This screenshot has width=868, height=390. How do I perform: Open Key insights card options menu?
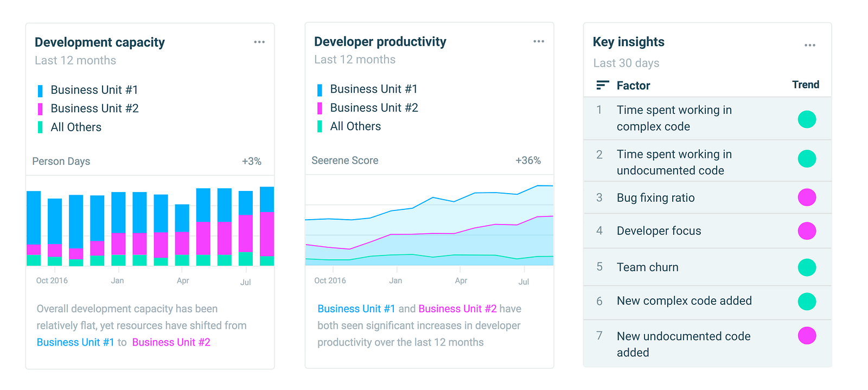click(810, 46)
